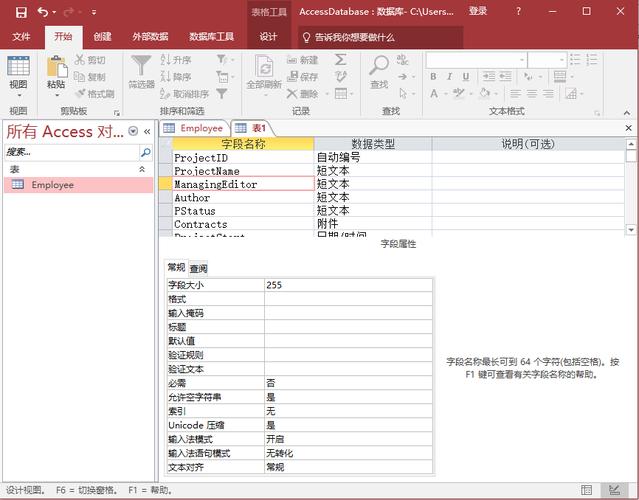This screenshot has width=639, height=500.
Task: Open the Employee table in navigation pane
Action: coord(79,185)
